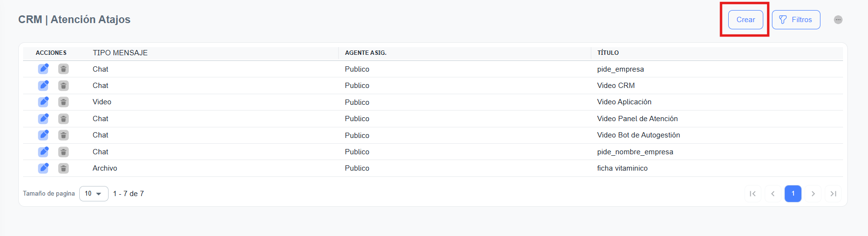Image resolution: width=868 pixels, height=236 pixels.
Task: Edit the Video Panel de Atención row
Action: coord(43,118)
